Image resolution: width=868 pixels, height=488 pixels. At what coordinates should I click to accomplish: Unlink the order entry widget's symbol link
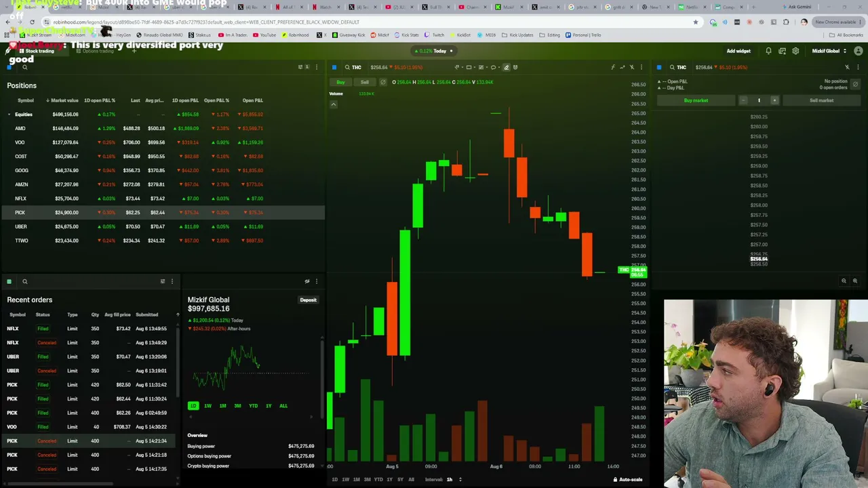click(x=847, y=67)
